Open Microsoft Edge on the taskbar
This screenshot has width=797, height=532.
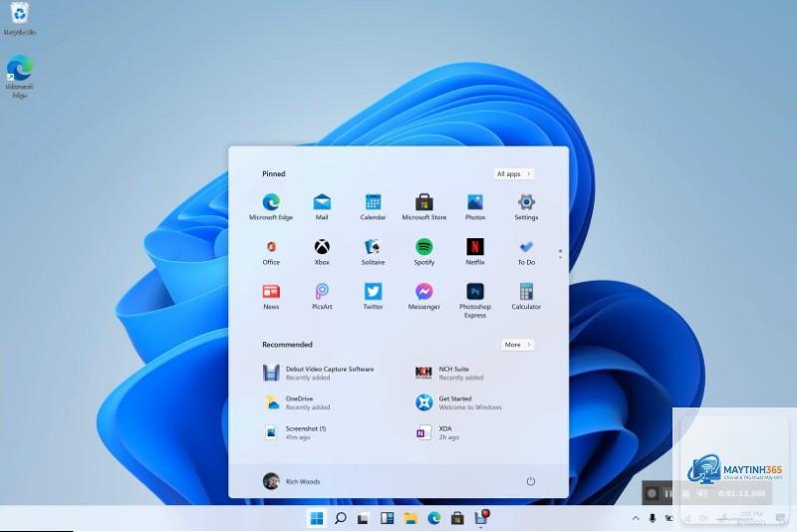(x=434, y=518)
